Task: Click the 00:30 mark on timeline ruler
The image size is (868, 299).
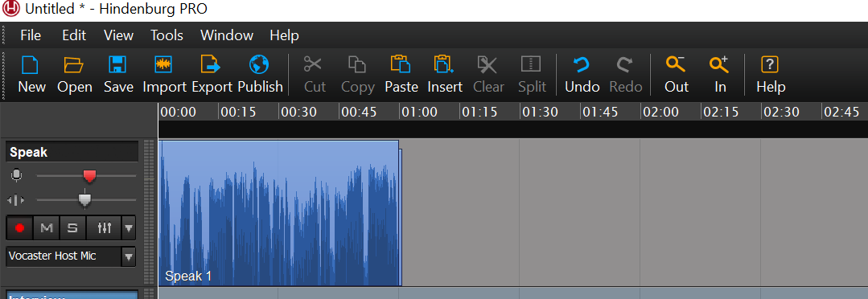Action: tap(298, 113)
